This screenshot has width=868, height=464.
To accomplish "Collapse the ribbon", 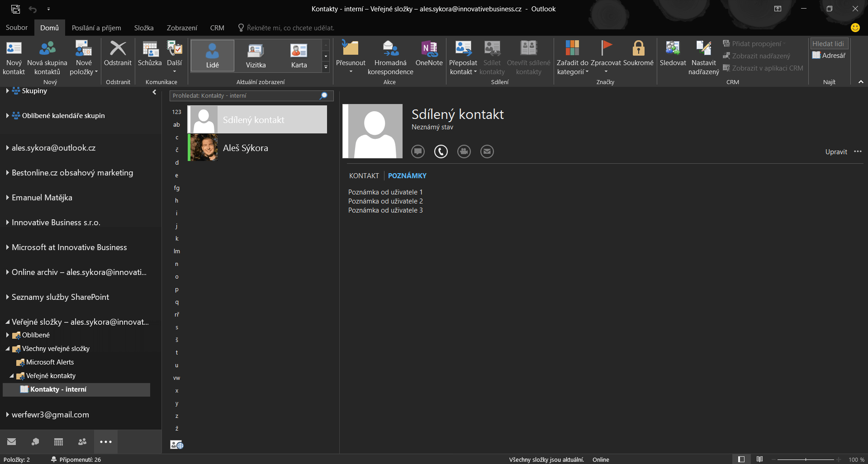I will click(x=861, y=82).
